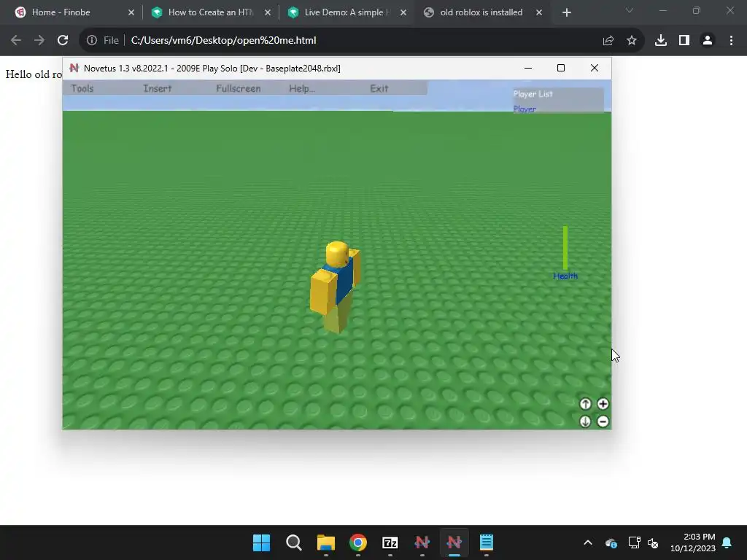The image size is (747, 560).
Task: Maximize the Novetus game window
Action: pos(561,68)
